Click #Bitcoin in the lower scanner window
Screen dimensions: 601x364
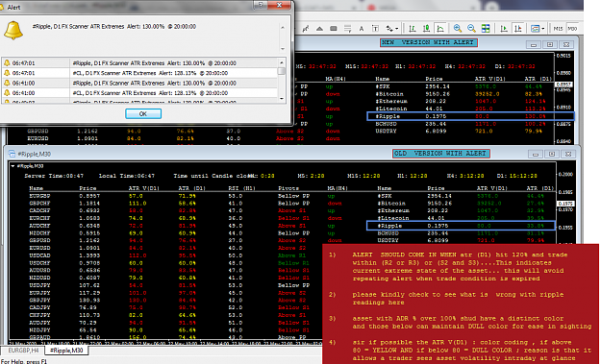coord(391,204)
